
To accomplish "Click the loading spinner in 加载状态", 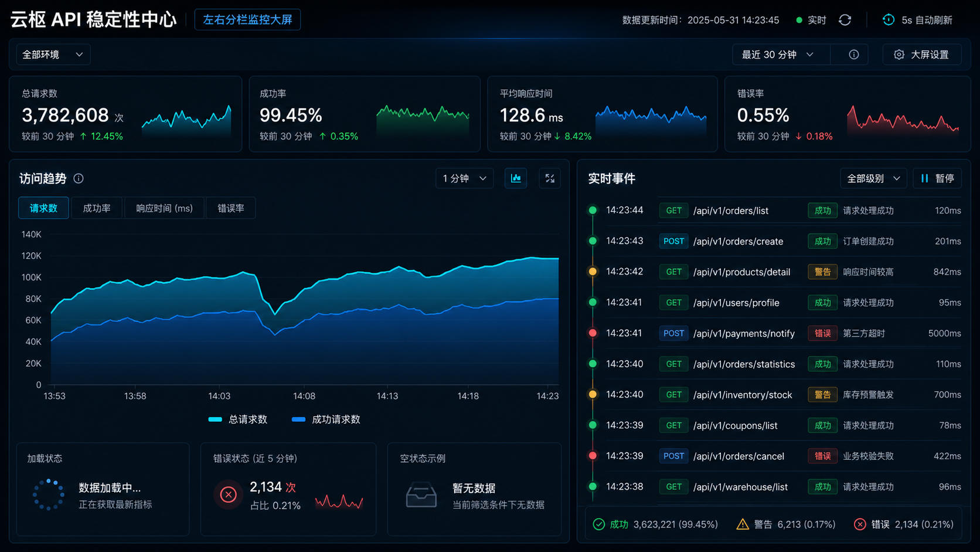I will (x=49, y=495).
